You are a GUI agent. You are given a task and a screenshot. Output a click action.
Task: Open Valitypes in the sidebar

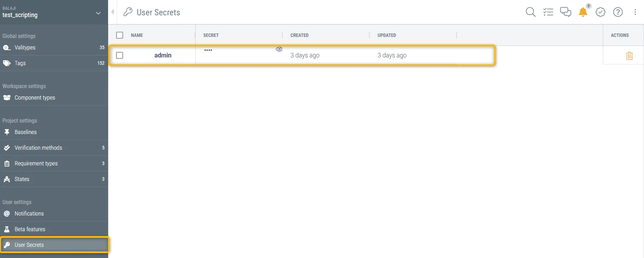point(54,48)
